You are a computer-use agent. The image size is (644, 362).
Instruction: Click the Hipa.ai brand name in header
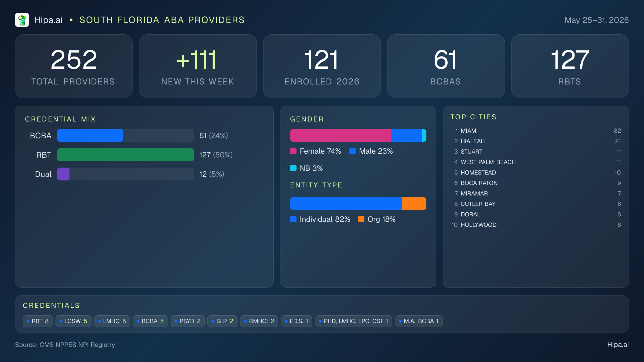[48, 20]
